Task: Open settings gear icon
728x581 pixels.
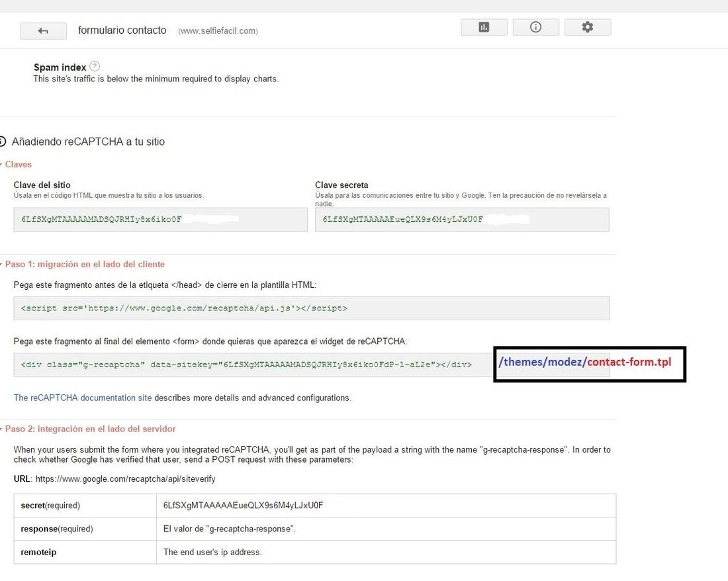Action: tap(588, 27)
